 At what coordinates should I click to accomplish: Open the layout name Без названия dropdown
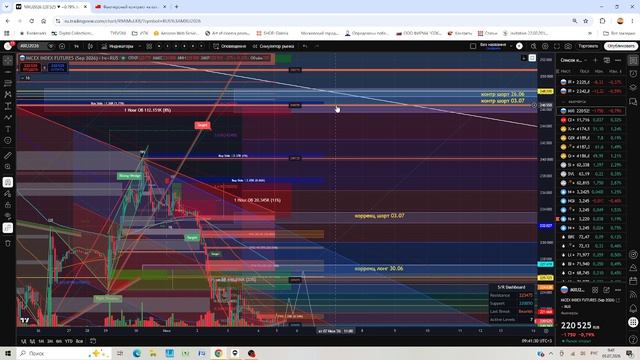pos(496,46)
